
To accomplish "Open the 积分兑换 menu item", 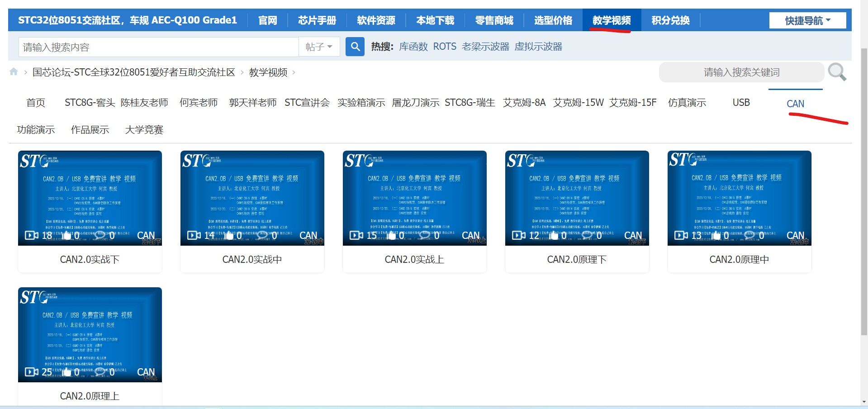I will point(670,20).
